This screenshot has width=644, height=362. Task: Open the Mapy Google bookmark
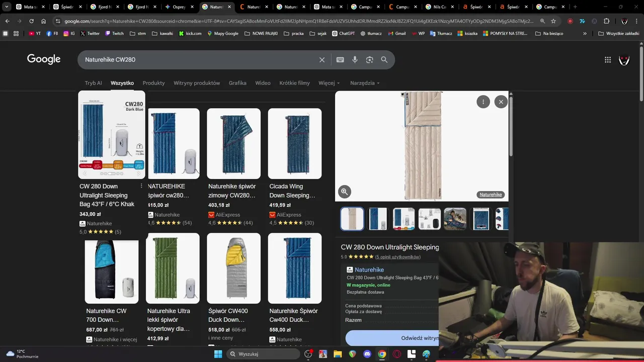(222, 33)
